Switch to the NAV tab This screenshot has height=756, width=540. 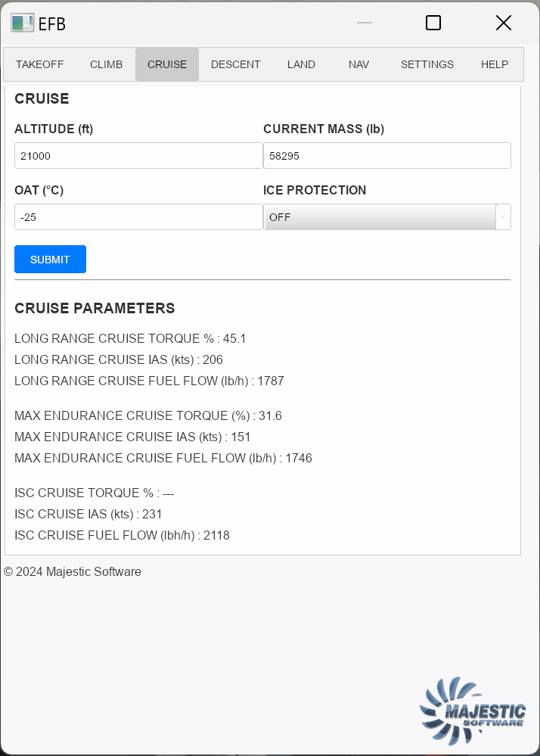(x=359, y=64)
